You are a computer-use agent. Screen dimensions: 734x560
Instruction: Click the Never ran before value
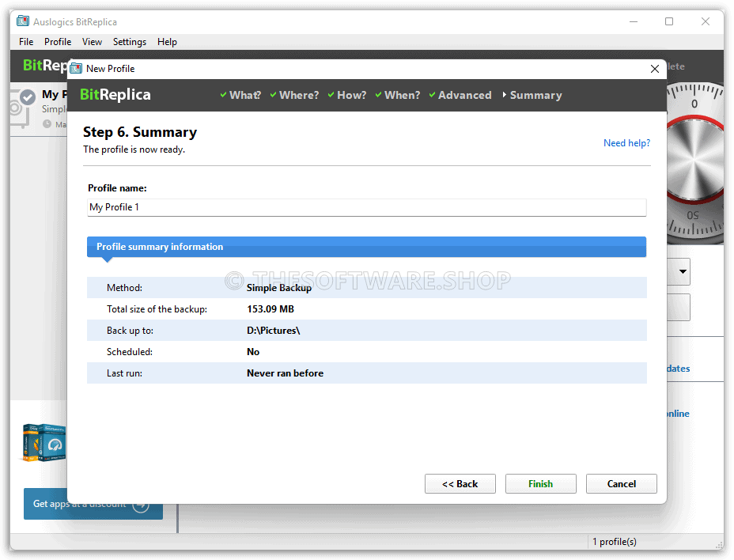(x=285, y=373)
